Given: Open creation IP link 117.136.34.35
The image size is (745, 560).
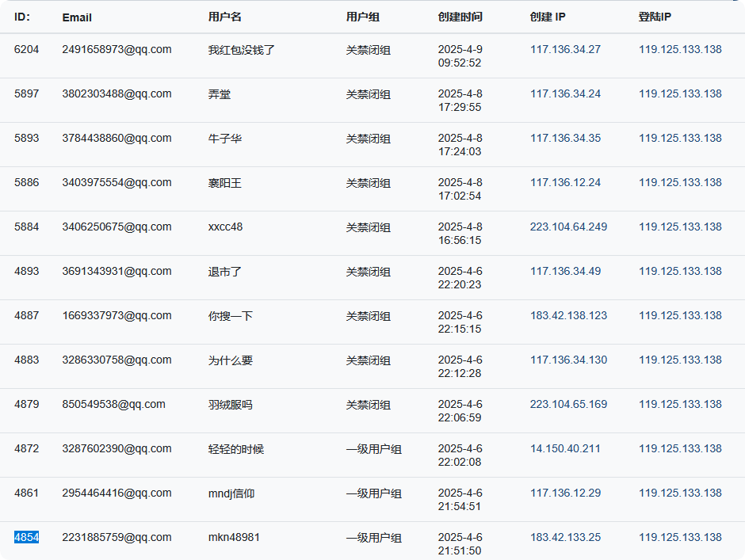Looking at the screenshot, I should 565,139.
